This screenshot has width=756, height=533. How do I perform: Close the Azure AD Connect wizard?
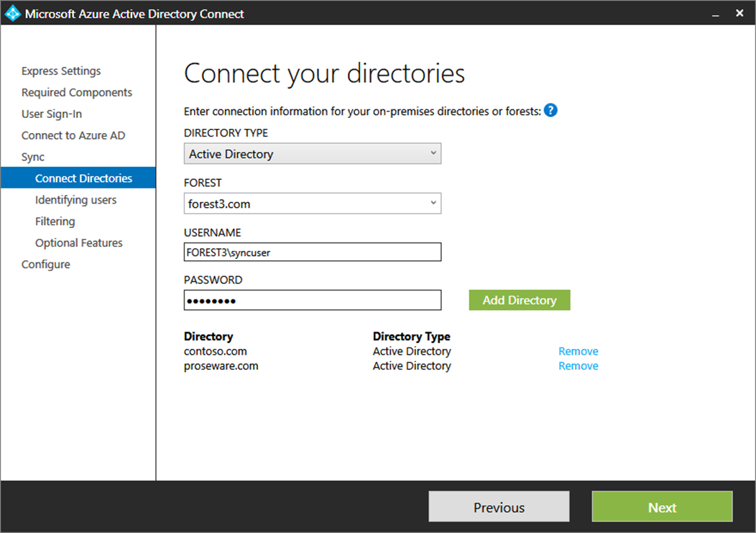point(739,13)
